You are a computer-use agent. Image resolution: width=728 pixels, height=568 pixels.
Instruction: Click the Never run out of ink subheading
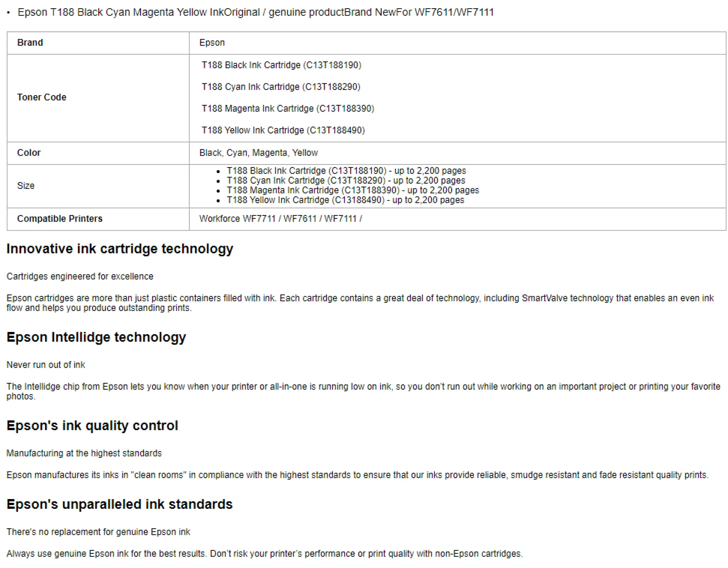pyautogui.click(x=46, y=365)
